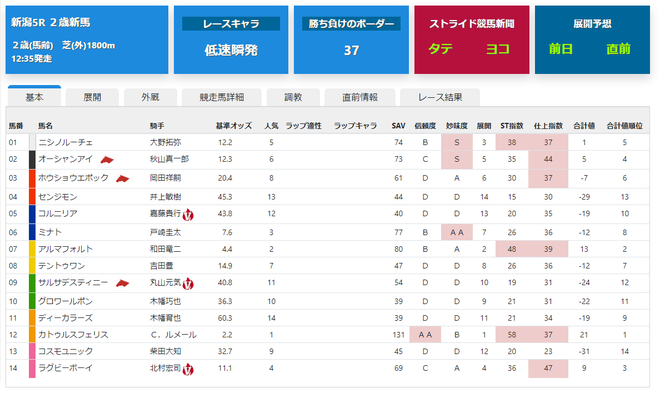
Task: Click the ヨコ link in ストライド競馬新聞
Action: point(498,49)
